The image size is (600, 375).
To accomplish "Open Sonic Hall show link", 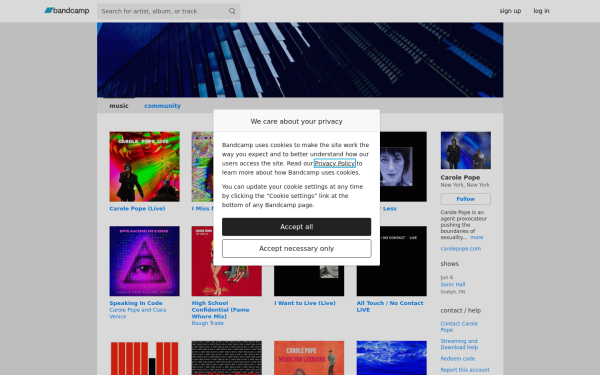I will click(x=453, y=284).
